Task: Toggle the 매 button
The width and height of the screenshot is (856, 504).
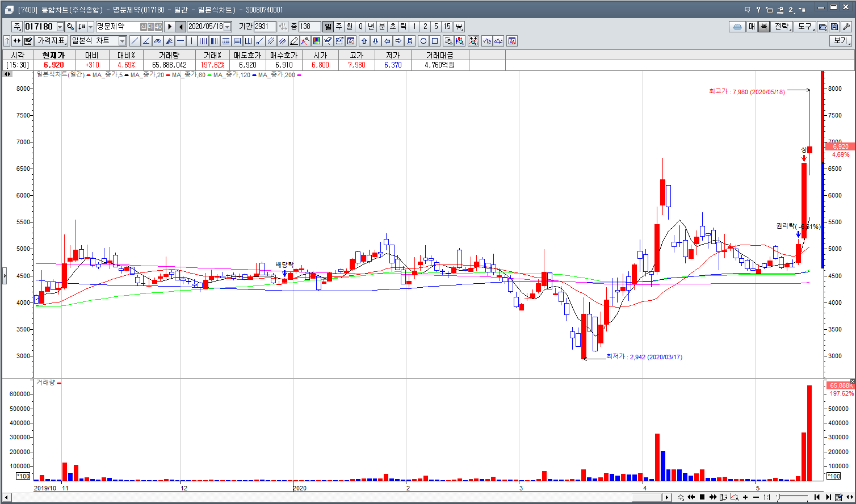Action: (x=752, y=27)
